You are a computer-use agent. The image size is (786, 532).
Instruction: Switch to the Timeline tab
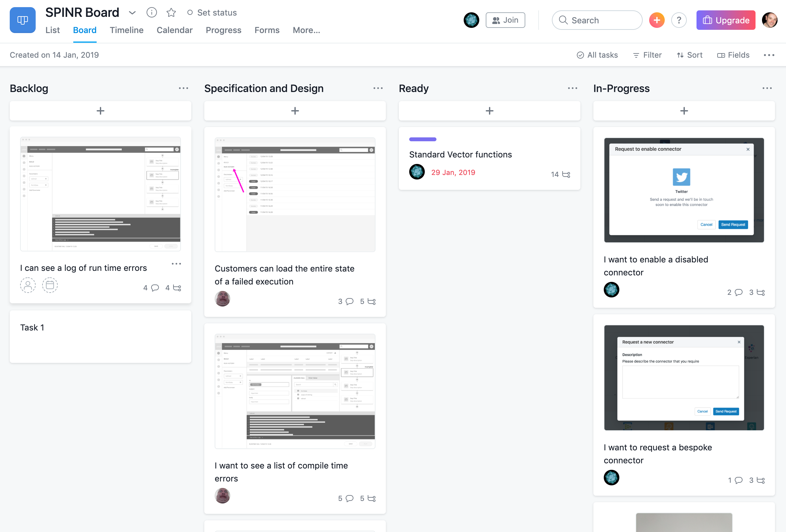point(126,30)
